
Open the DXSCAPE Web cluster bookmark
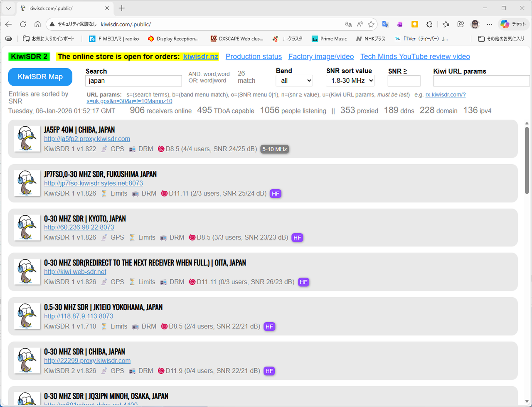pos(237,39)
